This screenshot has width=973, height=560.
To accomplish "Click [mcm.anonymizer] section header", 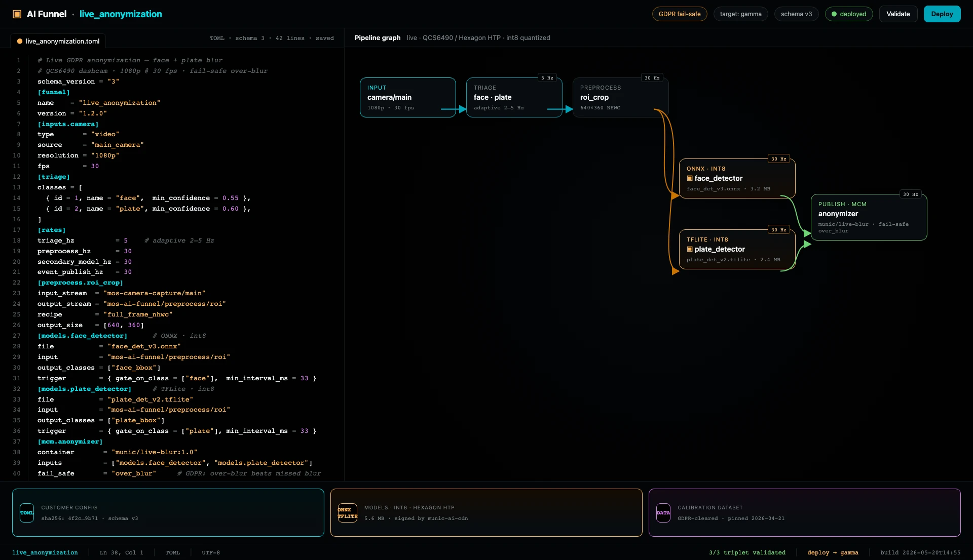I will (70, 442).
